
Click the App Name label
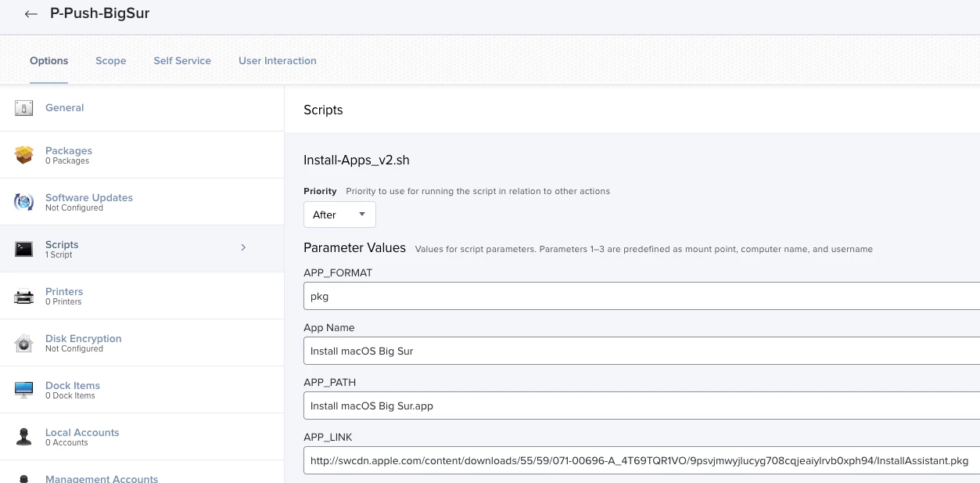[x=328, y=327]
